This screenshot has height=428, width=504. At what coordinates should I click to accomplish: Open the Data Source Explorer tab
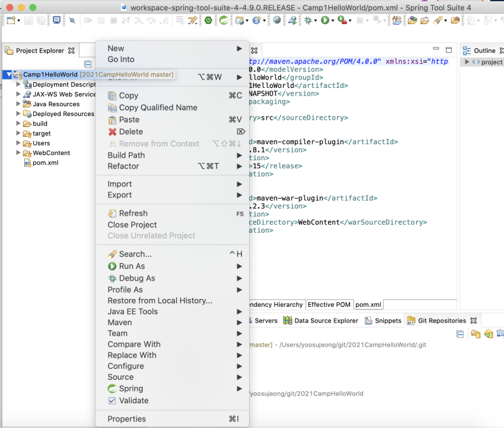[321, 321]
